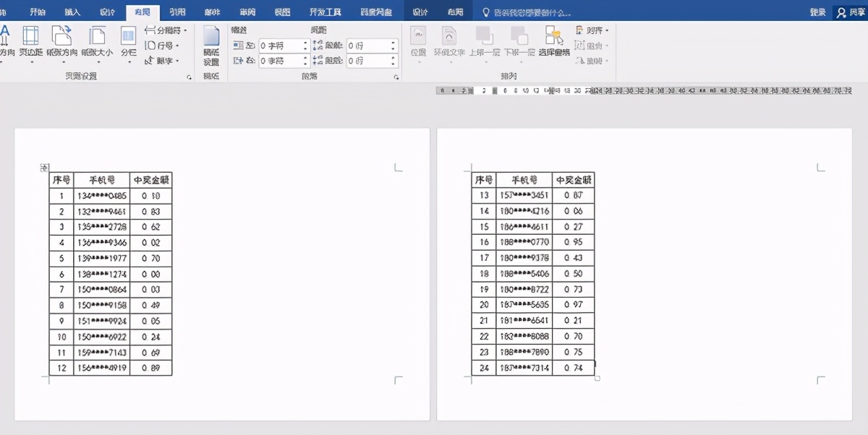Click the table move handle above 序号

pos(44,168)
